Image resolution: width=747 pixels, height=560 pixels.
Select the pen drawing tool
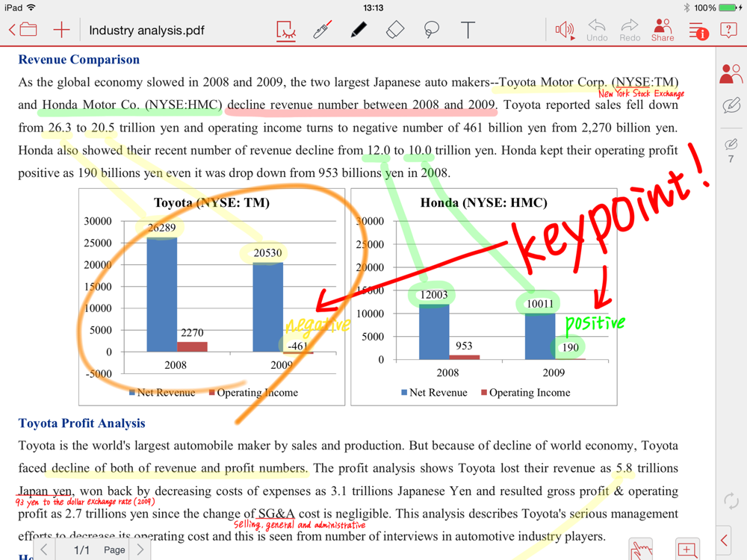[x=359, y=30]
